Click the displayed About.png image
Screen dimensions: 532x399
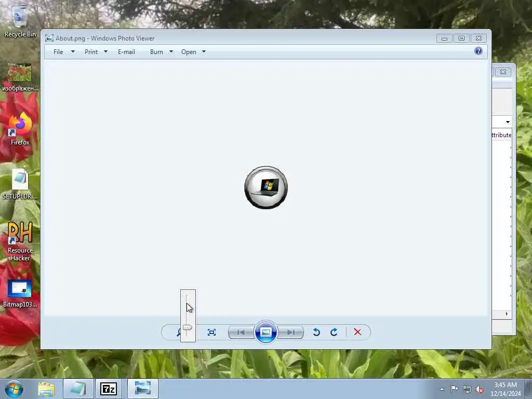266,188
